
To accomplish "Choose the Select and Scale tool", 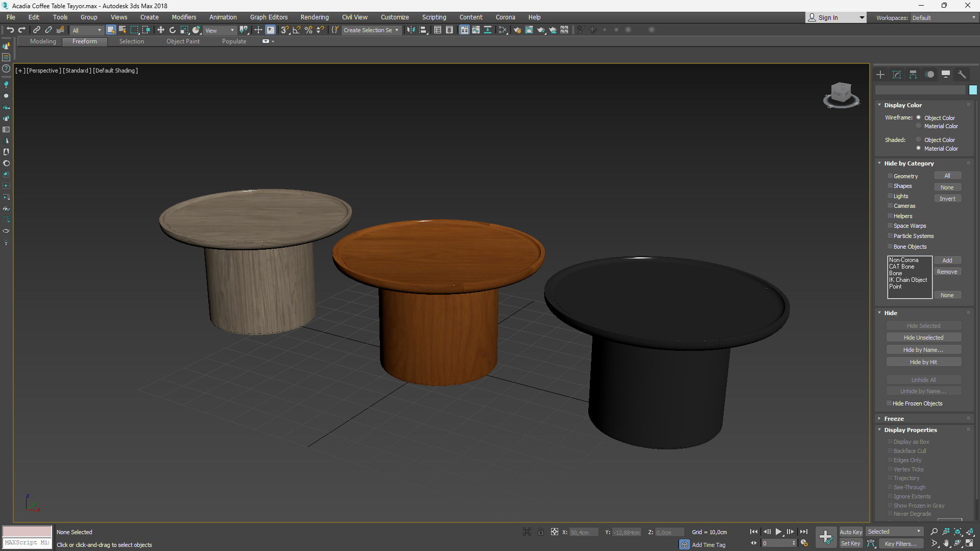I will pos(184,30).
